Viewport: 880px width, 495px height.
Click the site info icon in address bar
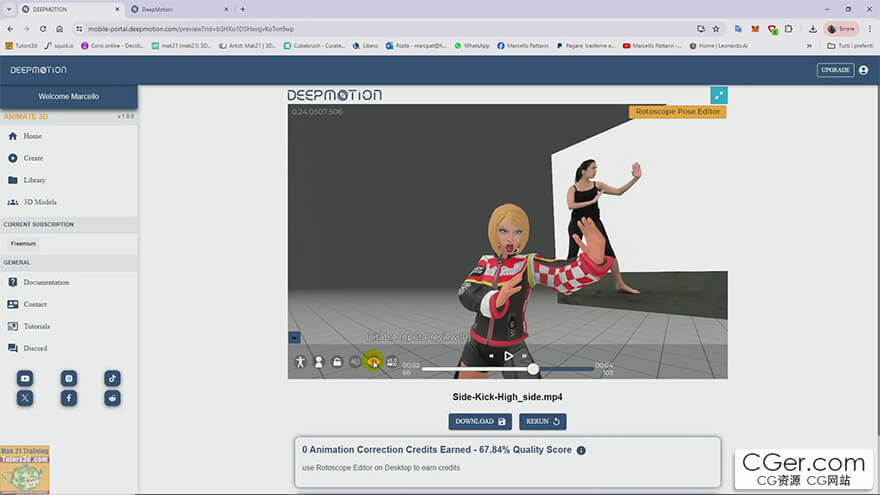tap(79, 29)
